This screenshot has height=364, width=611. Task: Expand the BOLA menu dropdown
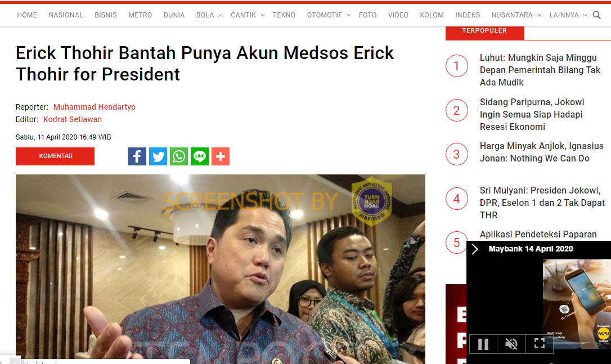220,15
